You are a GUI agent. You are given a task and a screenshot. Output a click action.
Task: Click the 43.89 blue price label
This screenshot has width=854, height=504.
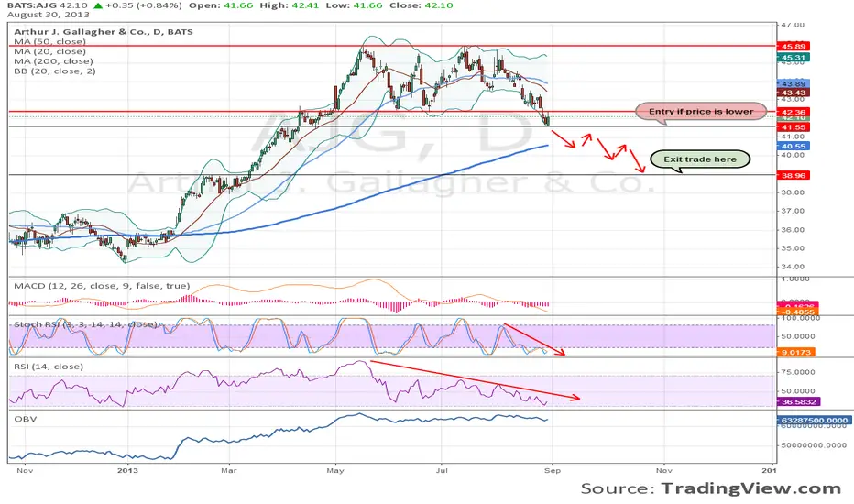click(x=794, y=84)
